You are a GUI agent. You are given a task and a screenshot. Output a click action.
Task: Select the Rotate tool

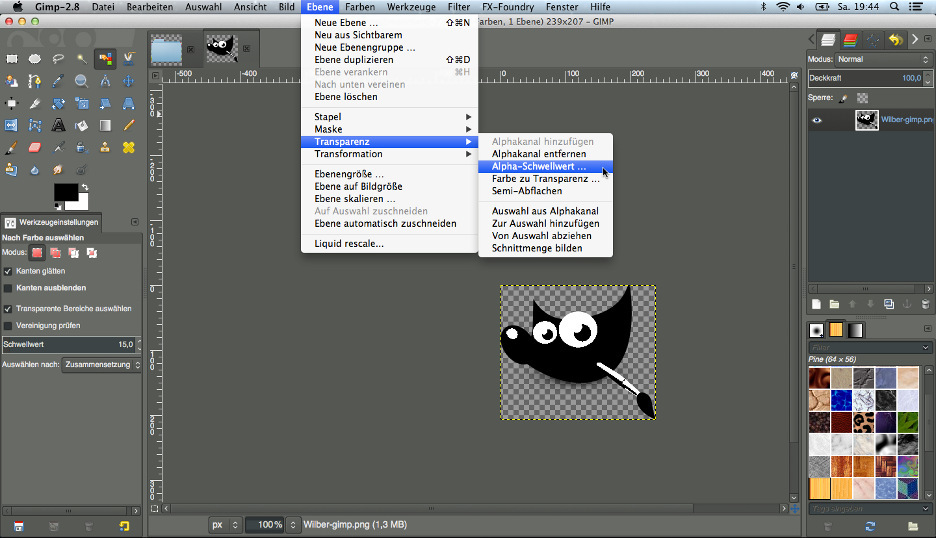pos(58,103)
